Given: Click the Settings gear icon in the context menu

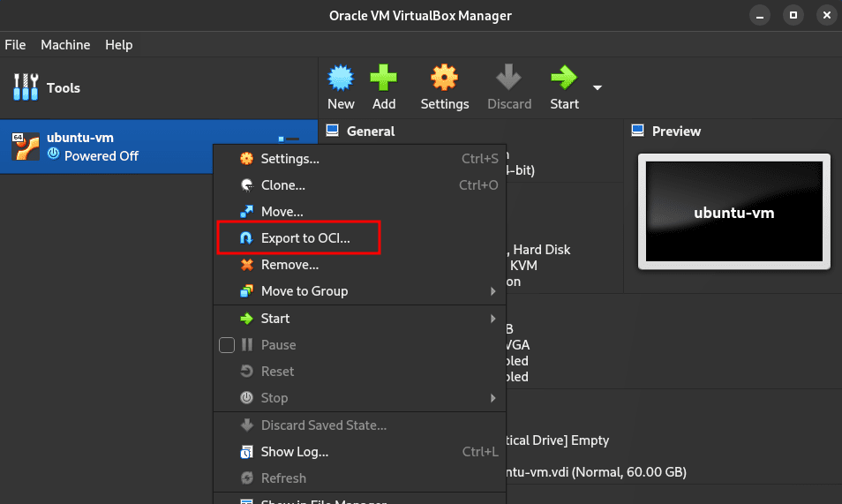Looking at the screenshot, I should point(246,159).
